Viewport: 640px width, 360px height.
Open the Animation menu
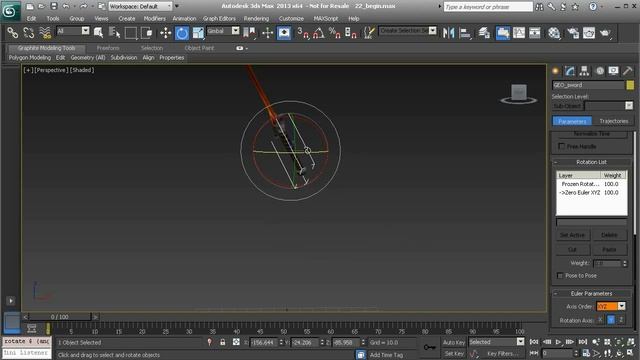184,18
